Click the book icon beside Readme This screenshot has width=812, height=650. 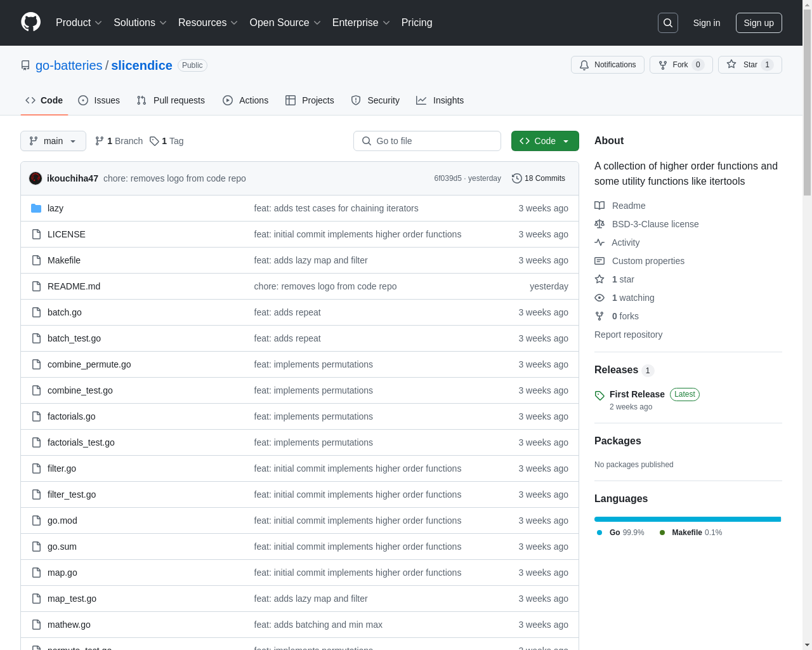pyautogui.click(x=599, y=206)
